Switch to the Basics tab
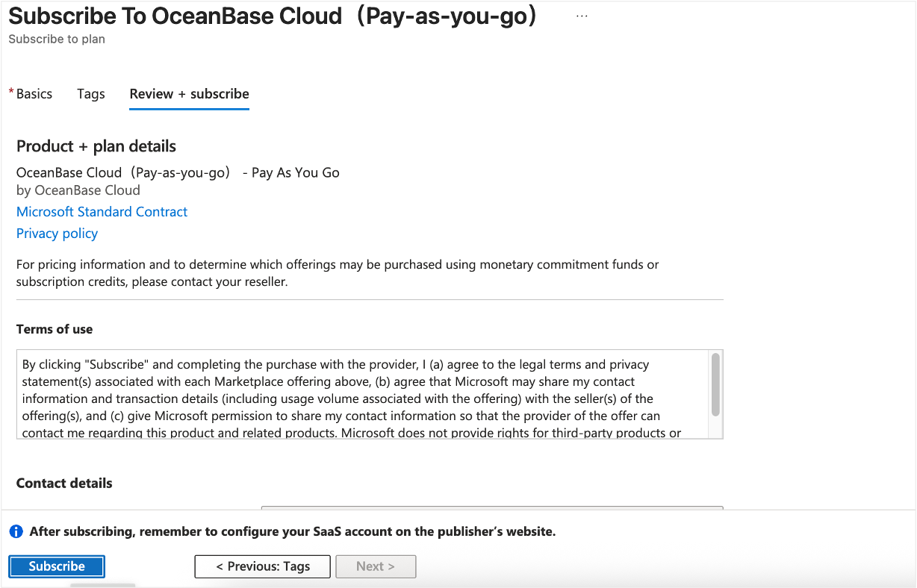 [34, 94]
